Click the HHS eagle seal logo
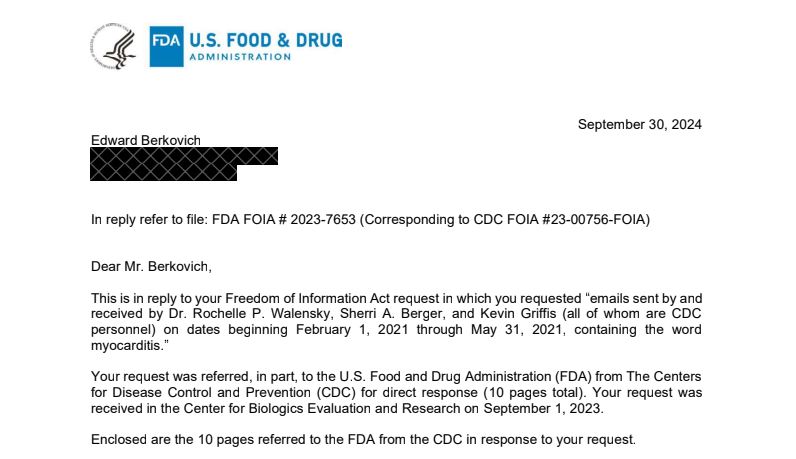The height and width of the screenshot is (459, 796). [x=114, y=46]
